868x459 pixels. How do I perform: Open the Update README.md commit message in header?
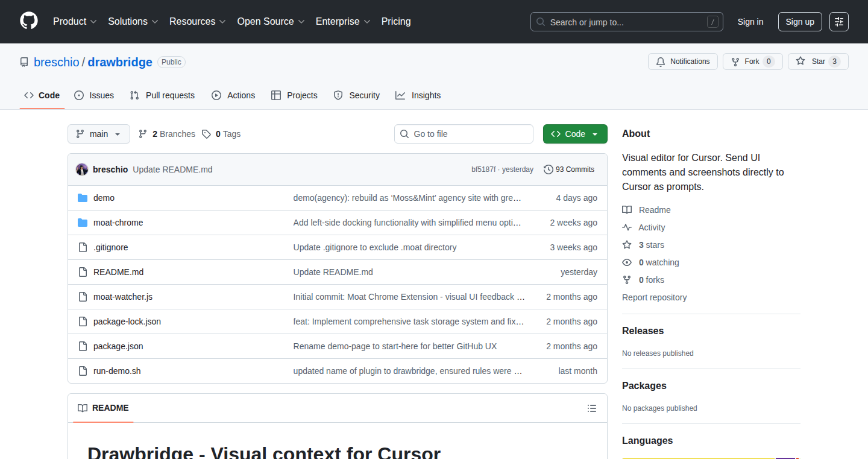coord(172,169)
